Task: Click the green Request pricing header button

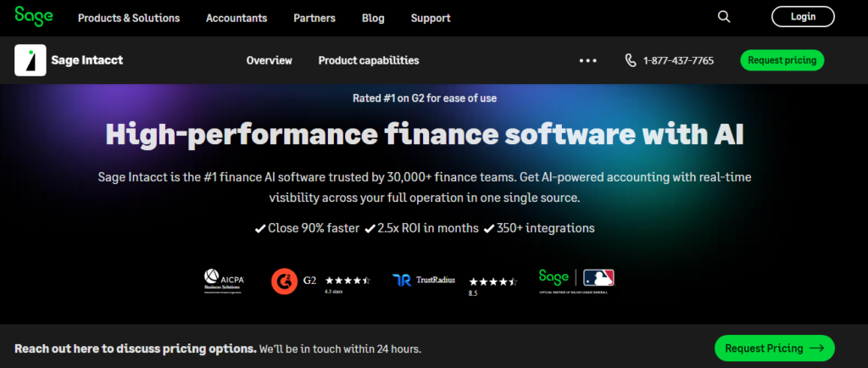Action: pos(782,60)
